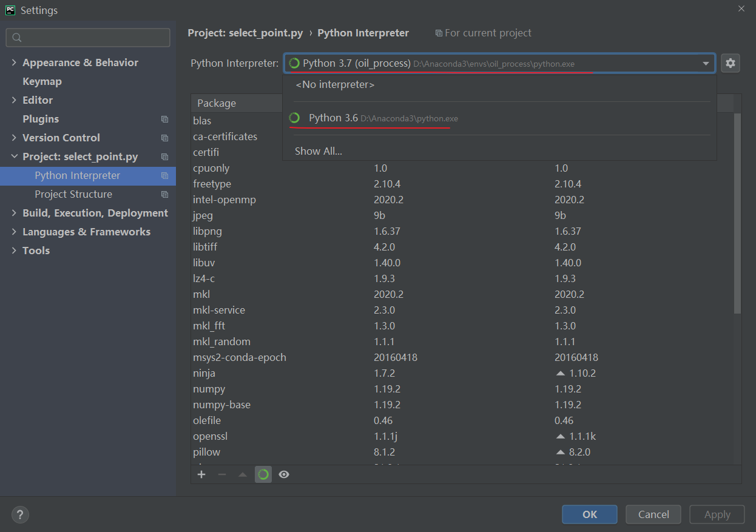
Task: Open Keymap settings page
Action: 42,81
